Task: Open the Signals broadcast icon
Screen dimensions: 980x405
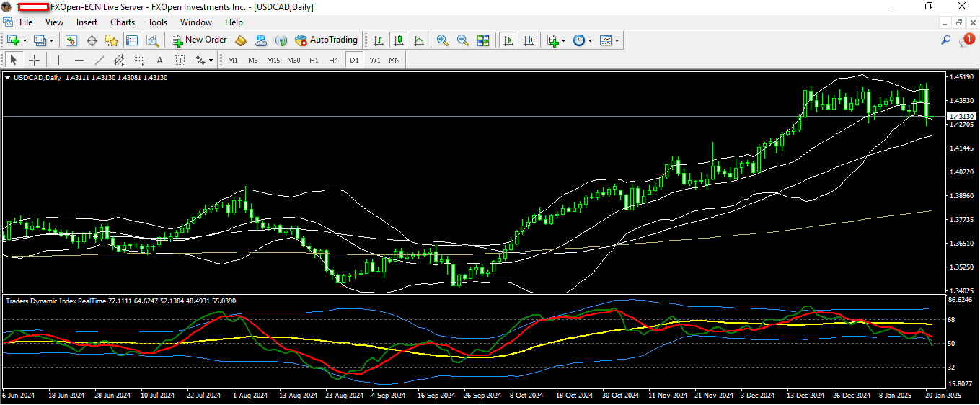Action: tap(281, 40)
